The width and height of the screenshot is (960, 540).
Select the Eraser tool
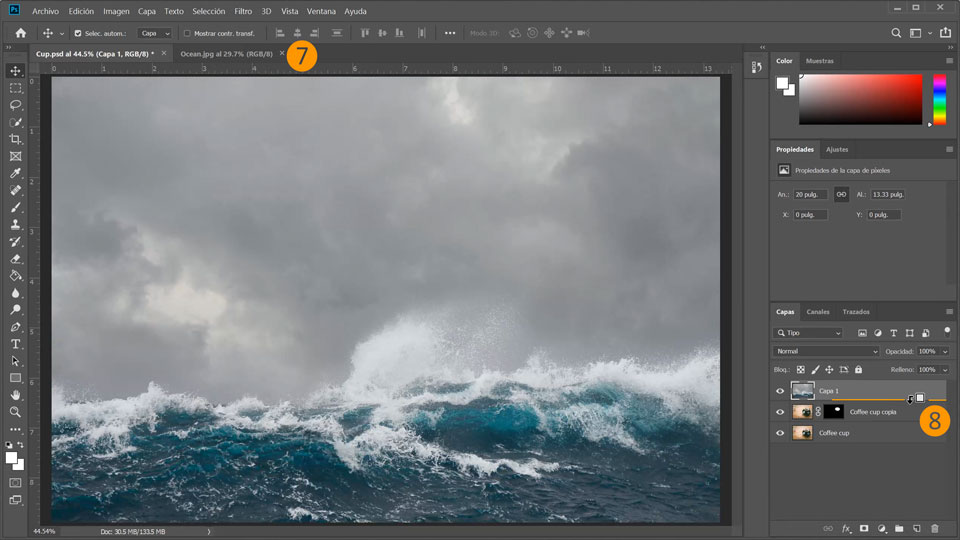[15, 259]
